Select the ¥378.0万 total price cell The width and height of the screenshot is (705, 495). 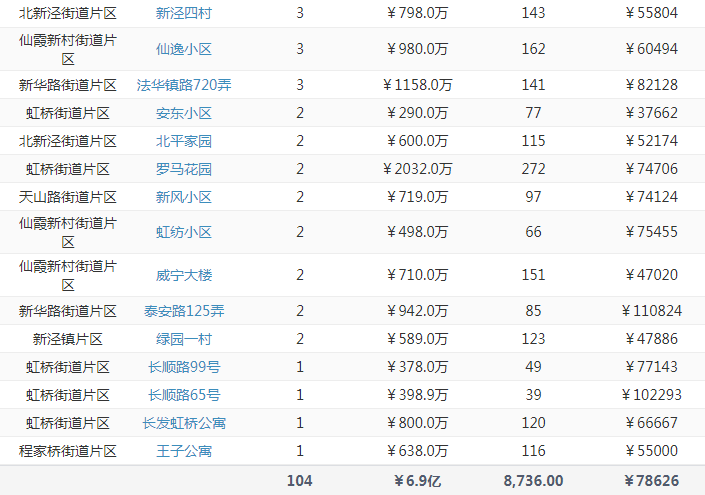pos(417,367)
